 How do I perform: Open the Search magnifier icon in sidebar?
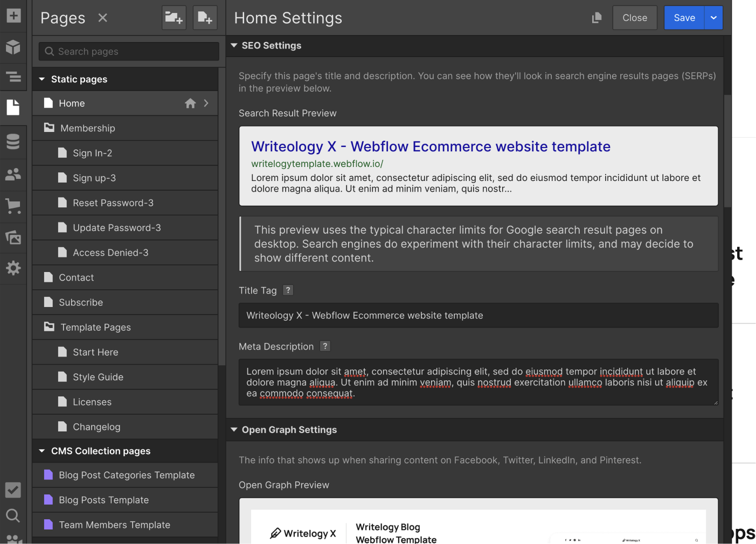pyautogui.click(x=13, y=516)
